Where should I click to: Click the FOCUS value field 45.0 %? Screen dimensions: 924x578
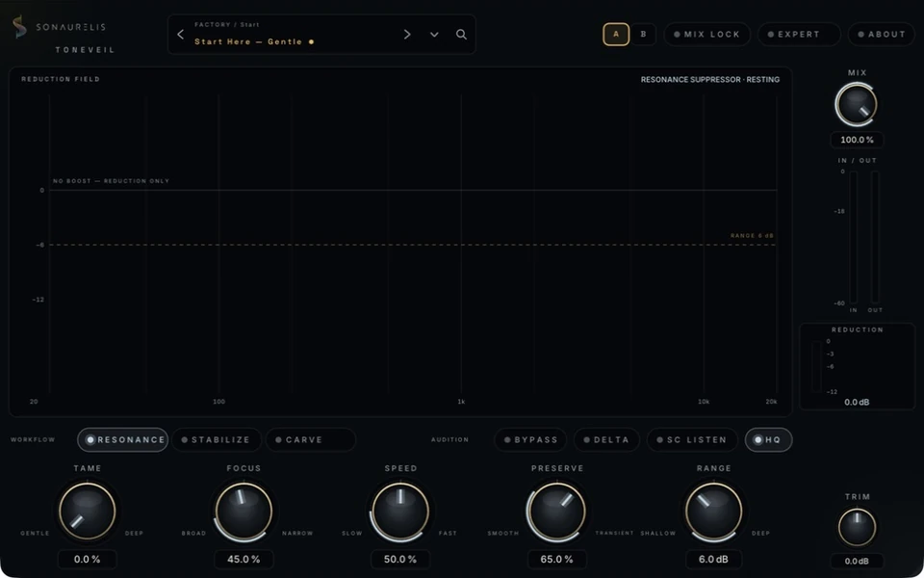(x=244, y=559)
